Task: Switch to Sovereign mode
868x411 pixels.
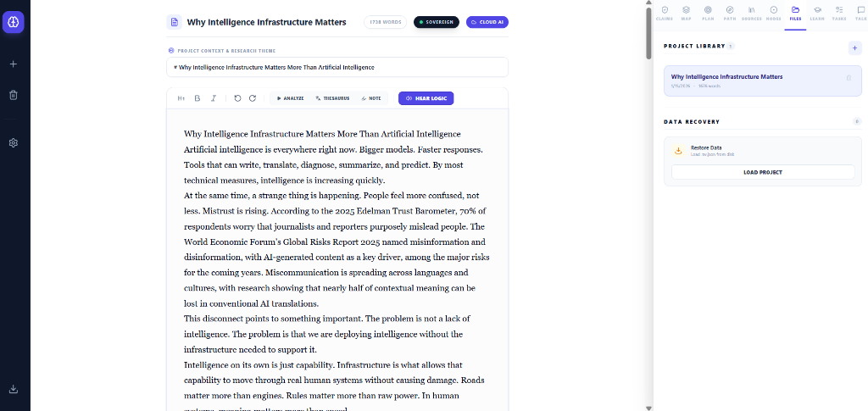Action: (x=437, y=22)
